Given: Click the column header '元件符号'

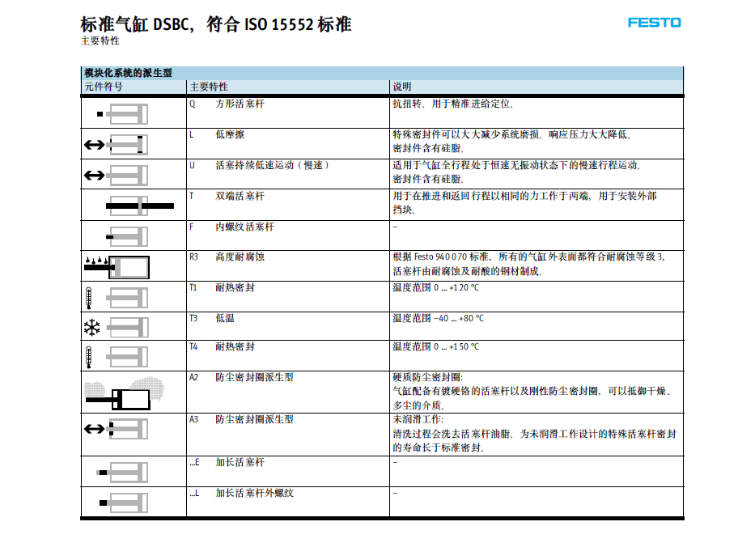Looking at the screenshot, I should (x=104, y=87).
